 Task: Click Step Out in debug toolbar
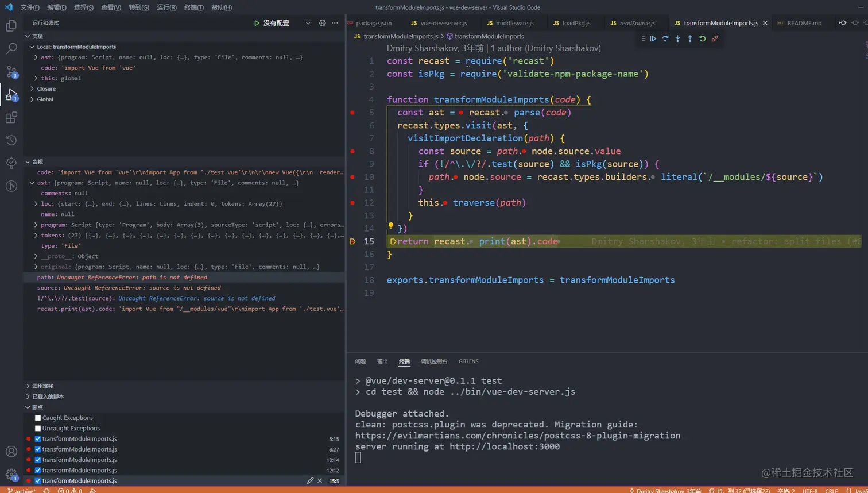click(690, 38)
